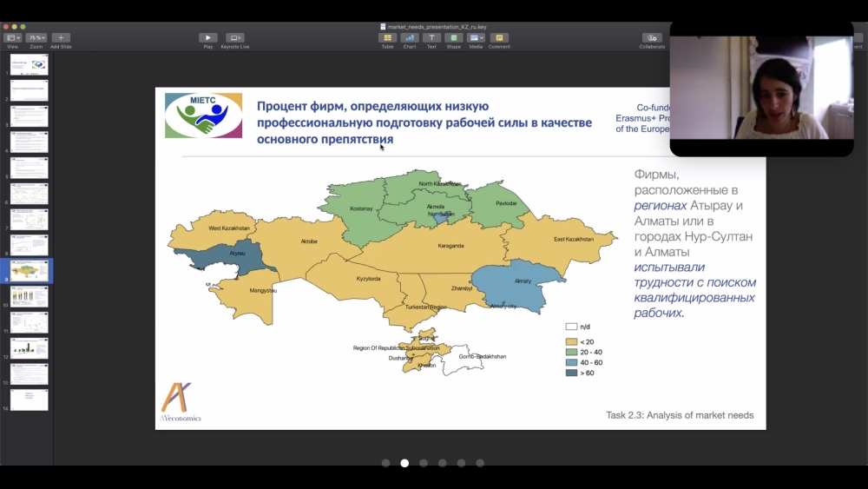The width and height of the screenshot is (868, 489).
Task: Click the Shape tool icon
Action: (453, 37)
